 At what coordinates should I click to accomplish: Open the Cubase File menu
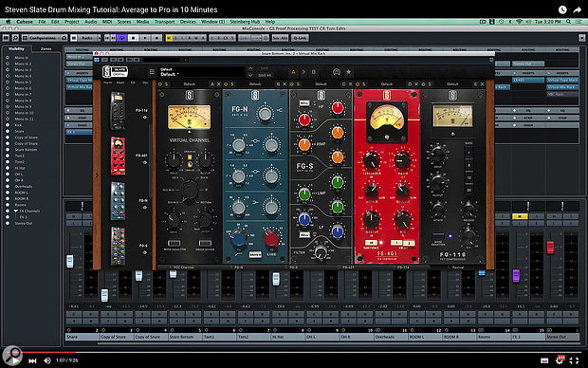pos(42,22)
